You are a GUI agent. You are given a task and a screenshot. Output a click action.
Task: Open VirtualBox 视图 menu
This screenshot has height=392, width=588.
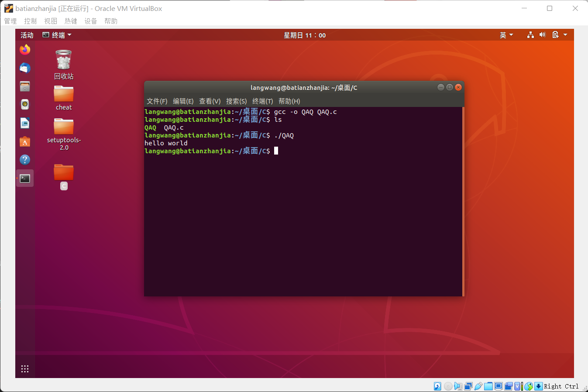[51, 21]
